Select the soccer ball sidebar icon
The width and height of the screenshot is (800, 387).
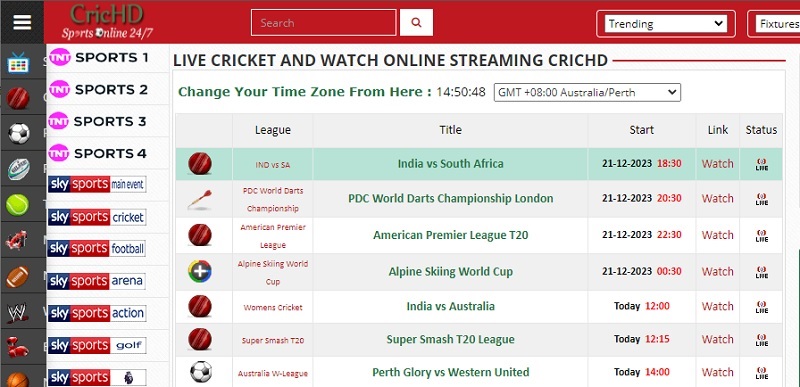19,134
